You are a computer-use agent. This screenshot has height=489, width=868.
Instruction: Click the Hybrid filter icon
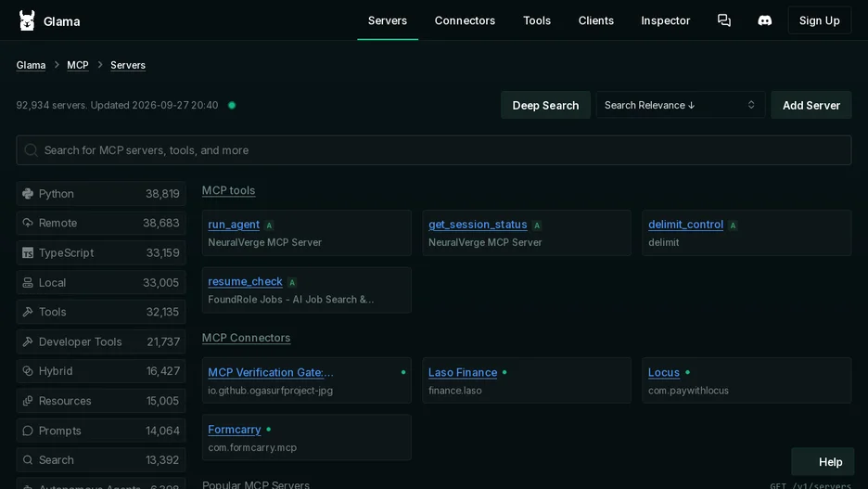(x=28, y=371)
